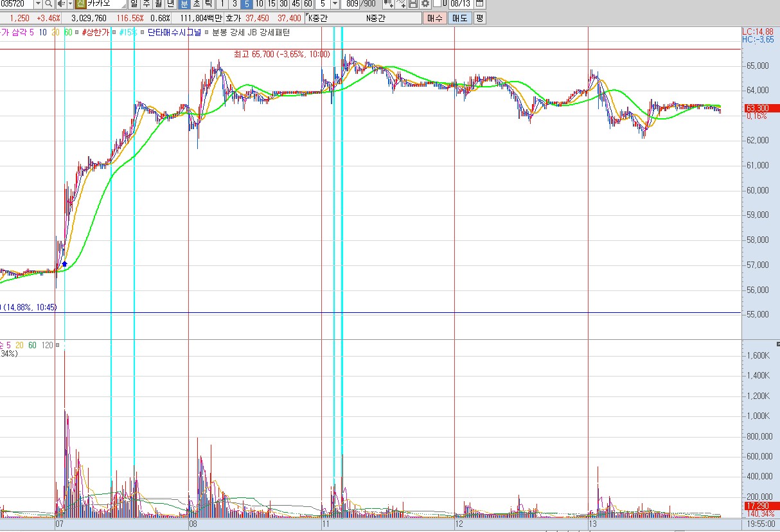Click the 11 date marker on time axis
This screenshot has height=532, width=780.
pos(326,524)
